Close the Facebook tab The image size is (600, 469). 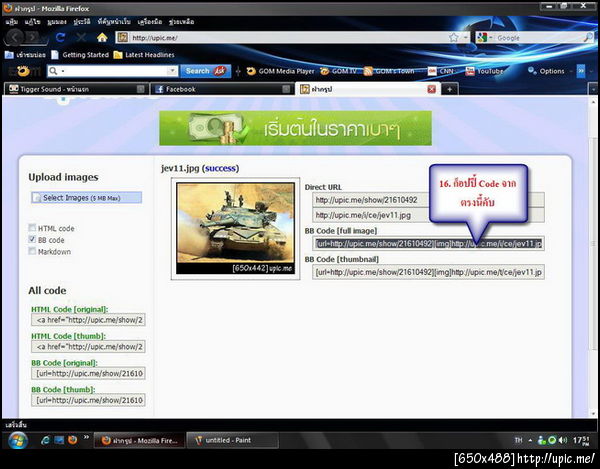(286, 89)
